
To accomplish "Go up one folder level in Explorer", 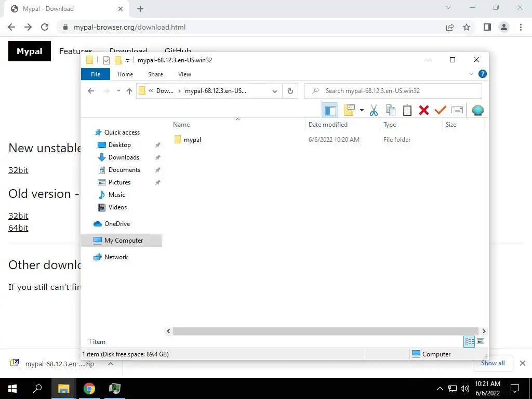I will 129,91.
